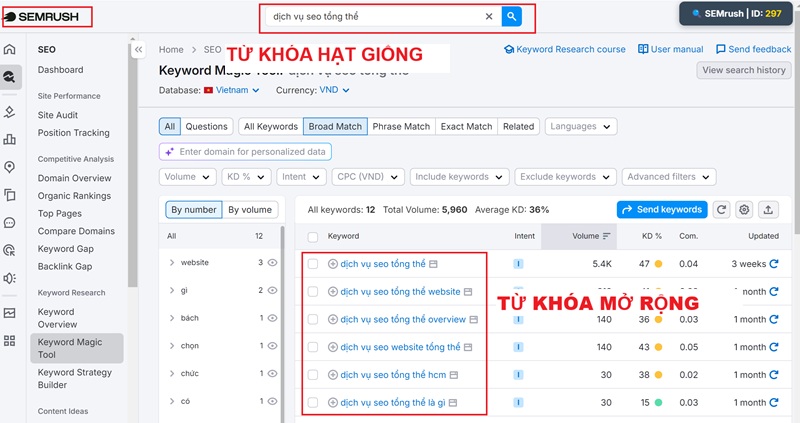The width and height of the screenshot is (800, 423).
Task: Select the SEO toolkit icon in left rail
Action: tap(10, 77)
